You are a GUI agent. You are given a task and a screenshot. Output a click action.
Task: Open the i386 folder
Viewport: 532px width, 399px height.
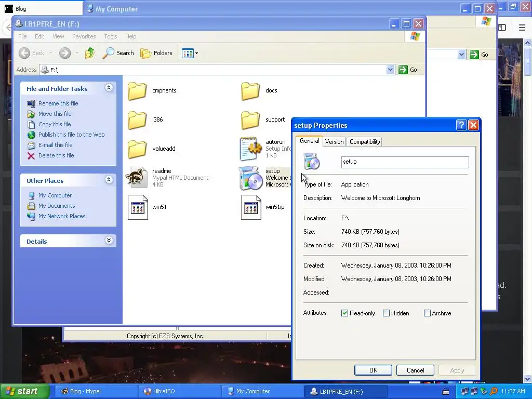point(137,120)
